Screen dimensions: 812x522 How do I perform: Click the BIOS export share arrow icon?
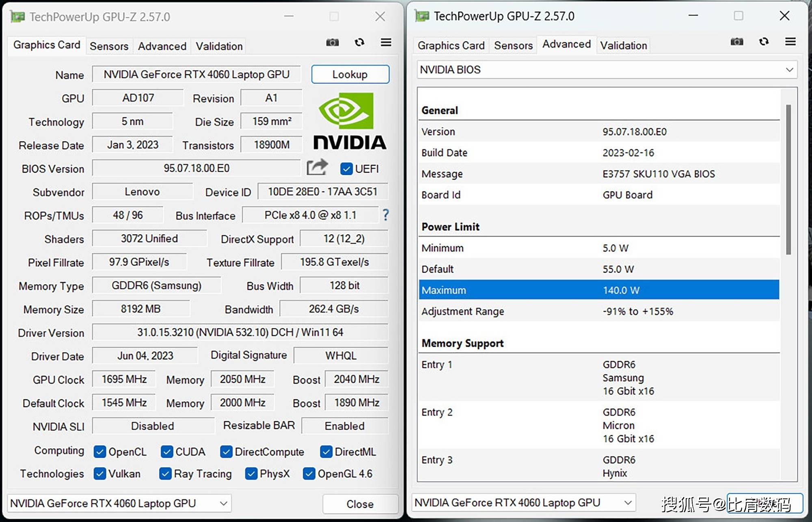[317, 167]
